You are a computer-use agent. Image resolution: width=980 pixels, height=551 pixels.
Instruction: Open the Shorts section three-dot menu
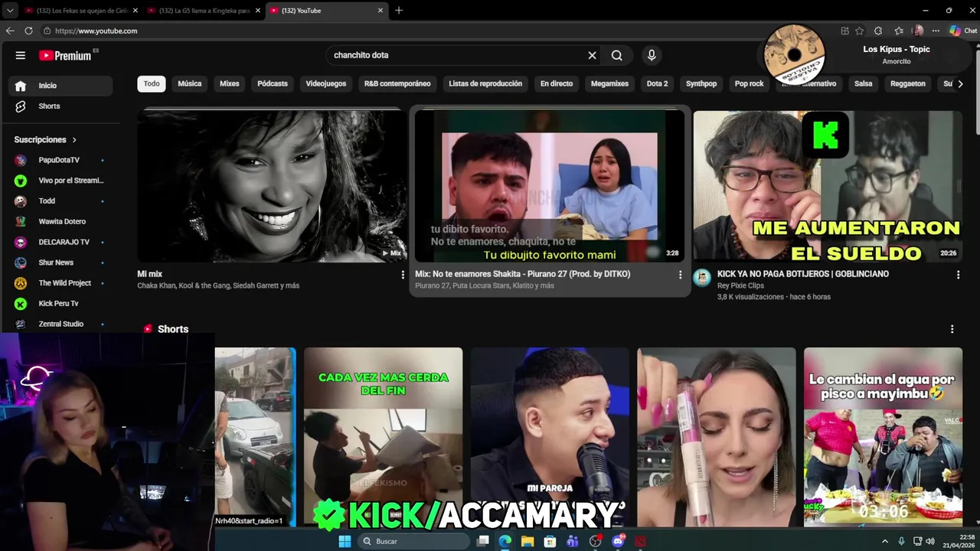click(x=952, y=329)
